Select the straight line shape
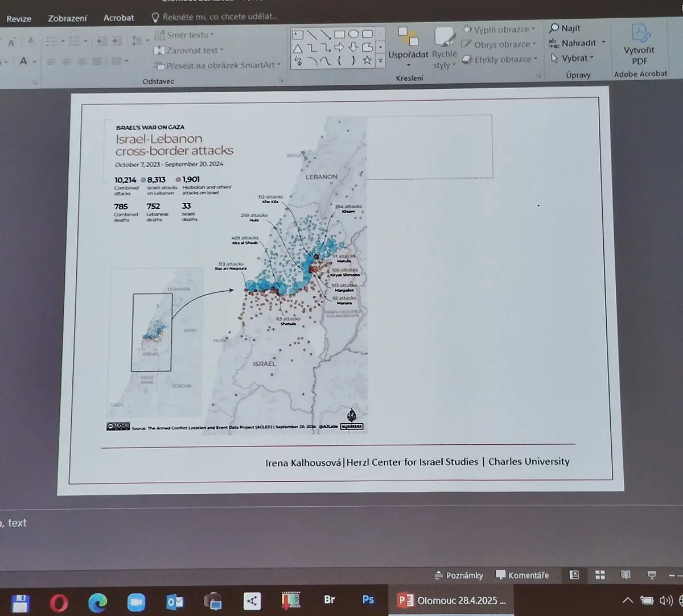This screenshot has width=683, height=616. tap(311, 35)
